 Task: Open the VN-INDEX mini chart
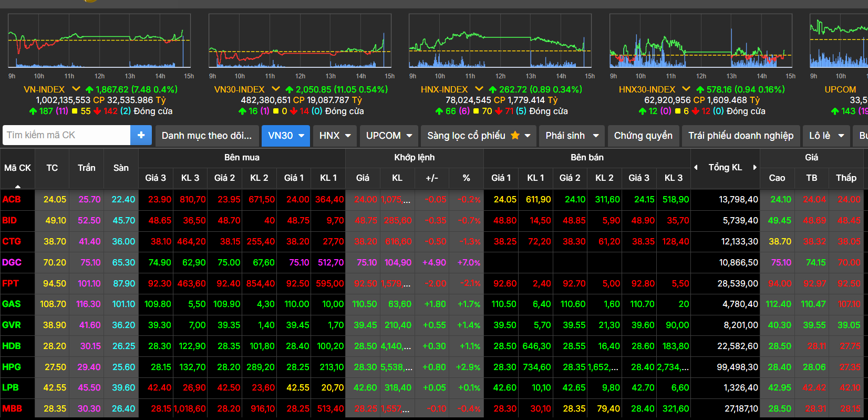[x=99, y=41]
